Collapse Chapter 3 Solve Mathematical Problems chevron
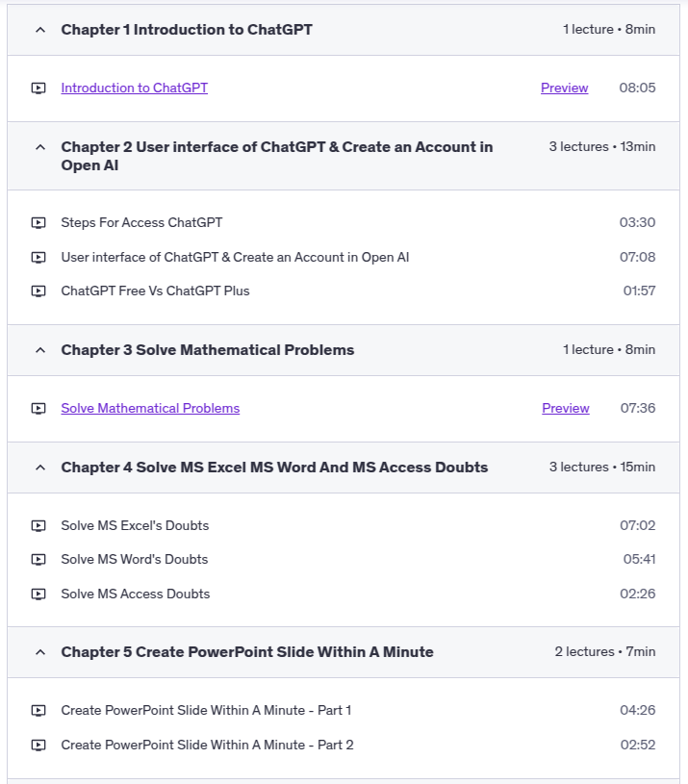The height and width of the screenshot is (784, 688). click(39, 350)
